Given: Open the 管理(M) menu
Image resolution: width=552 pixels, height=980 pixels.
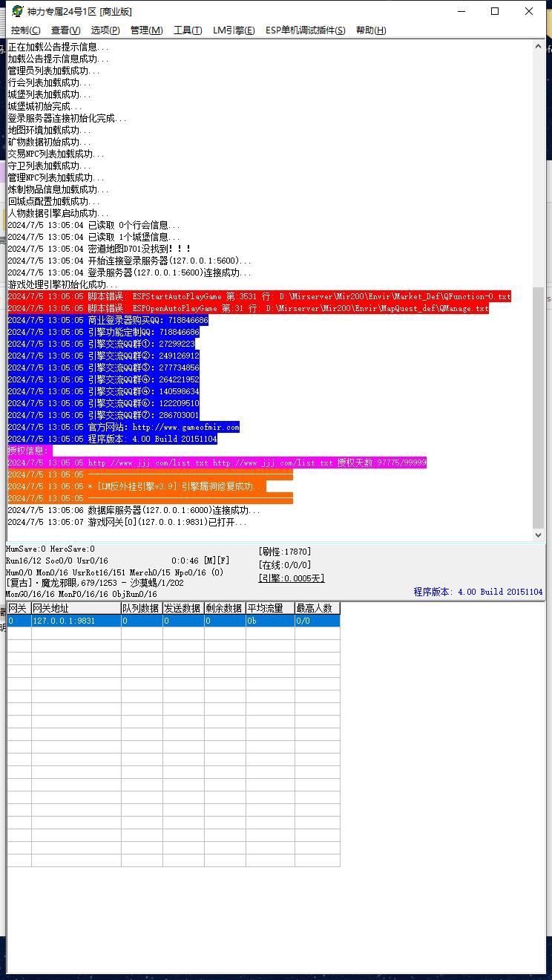Looking at the screenshot, I should pos(146,30).
